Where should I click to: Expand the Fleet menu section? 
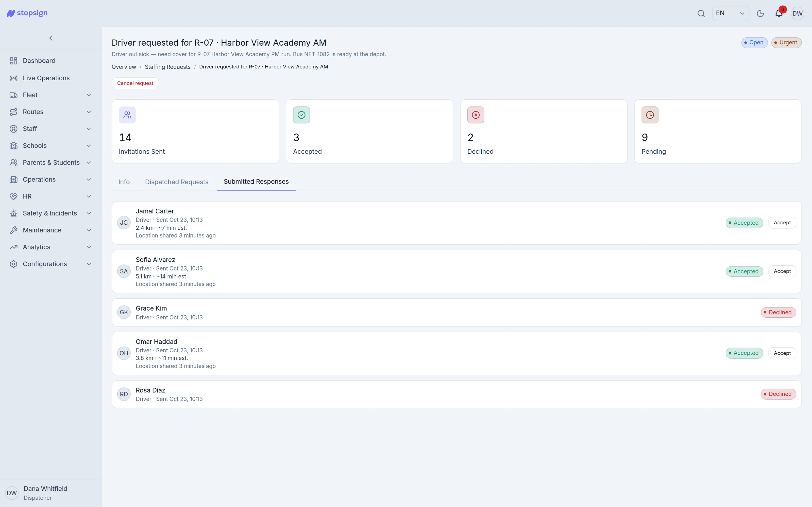click(50, 95)
